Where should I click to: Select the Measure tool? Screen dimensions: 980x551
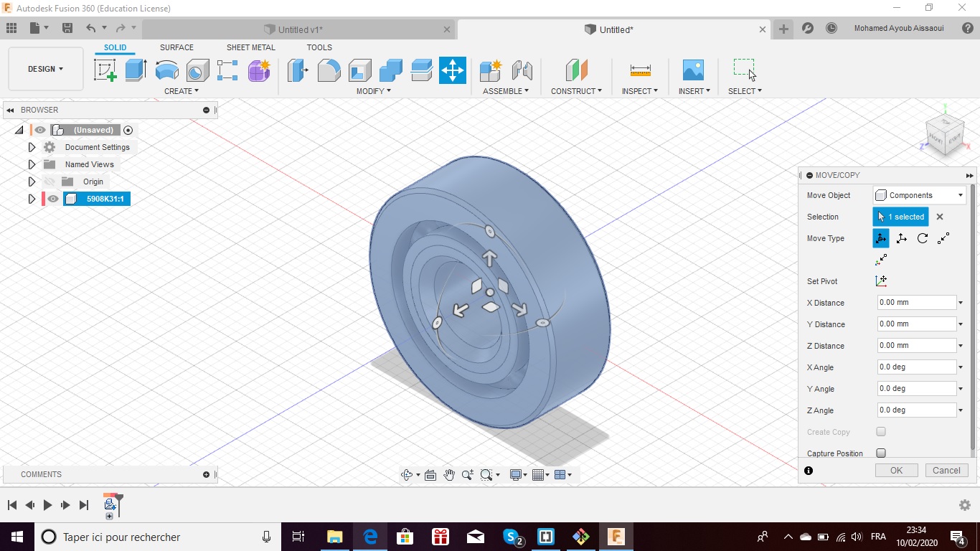(640, 70)
